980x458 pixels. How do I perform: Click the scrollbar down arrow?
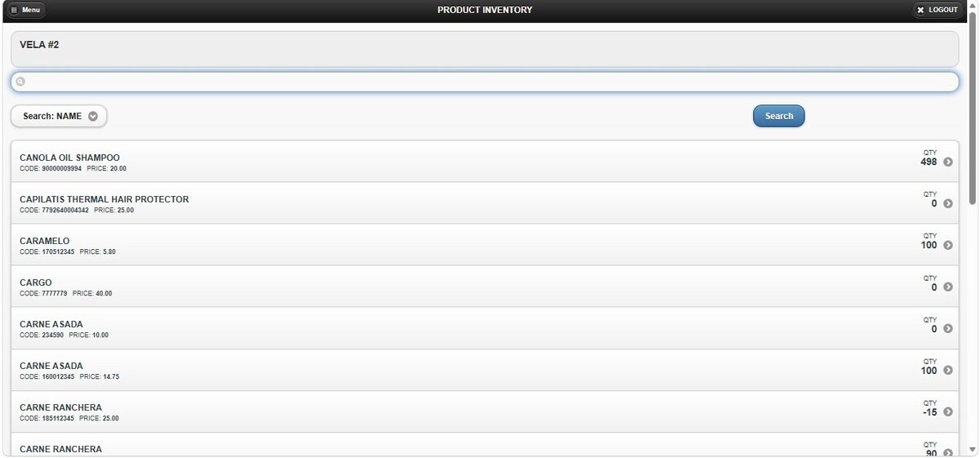(x=973, y=450)
